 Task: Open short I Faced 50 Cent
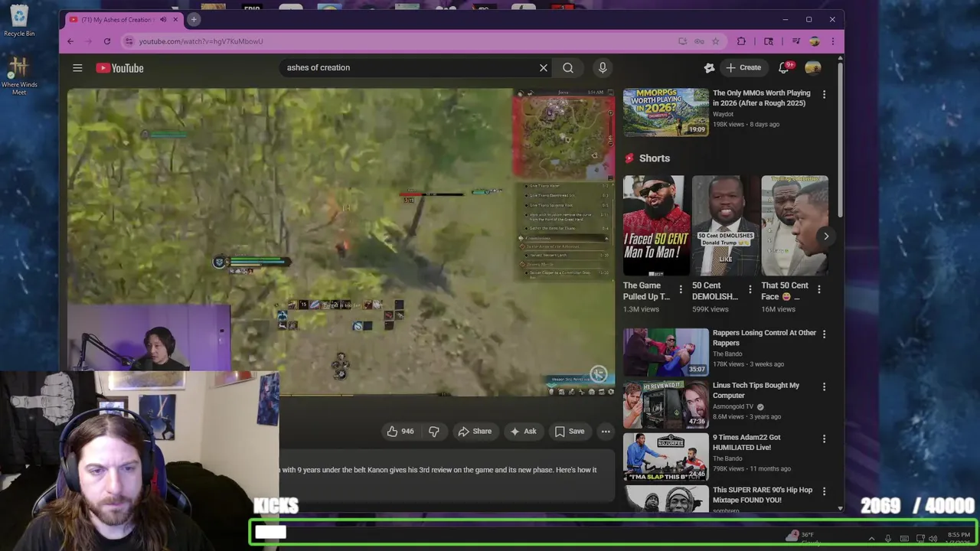coord(656,226)
